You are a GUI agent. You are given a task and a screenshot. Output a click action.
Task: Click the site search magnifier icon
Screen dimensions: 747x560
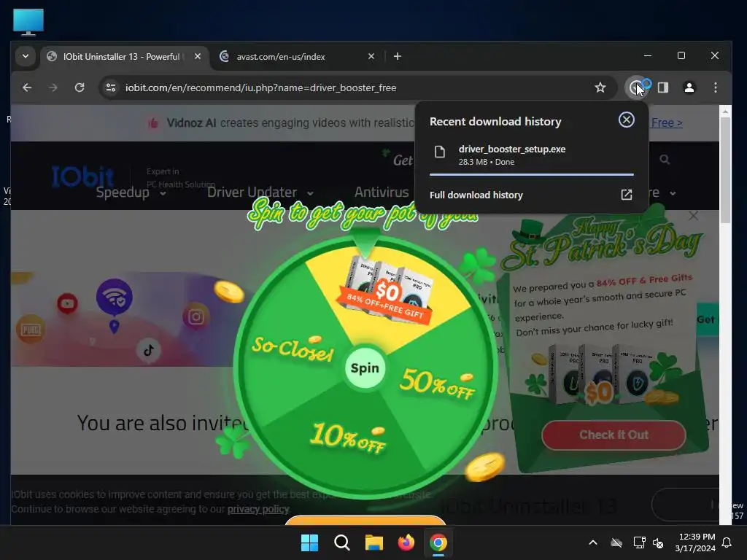coord(665,160)
